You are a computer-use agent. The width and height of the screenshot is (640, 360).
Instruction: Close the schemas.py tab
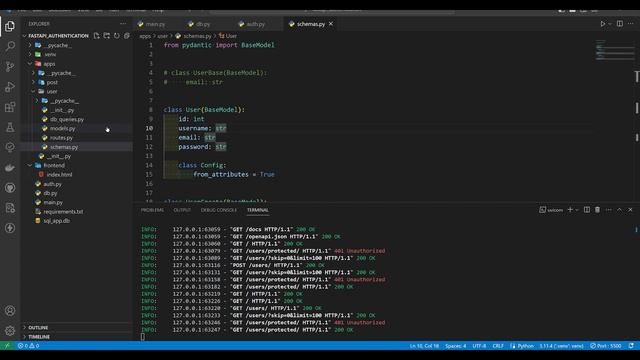coord(331,24)
